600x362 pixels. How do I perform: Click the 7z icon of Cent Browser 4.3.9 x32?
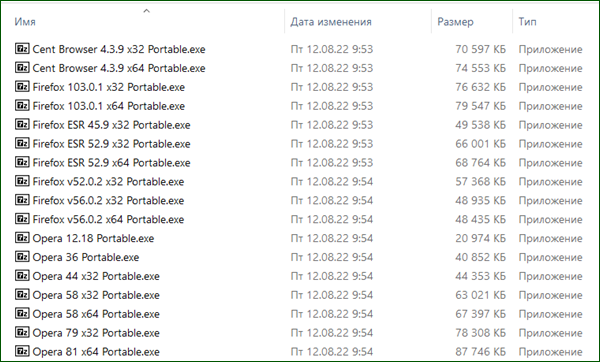click(x=22, y=49)
